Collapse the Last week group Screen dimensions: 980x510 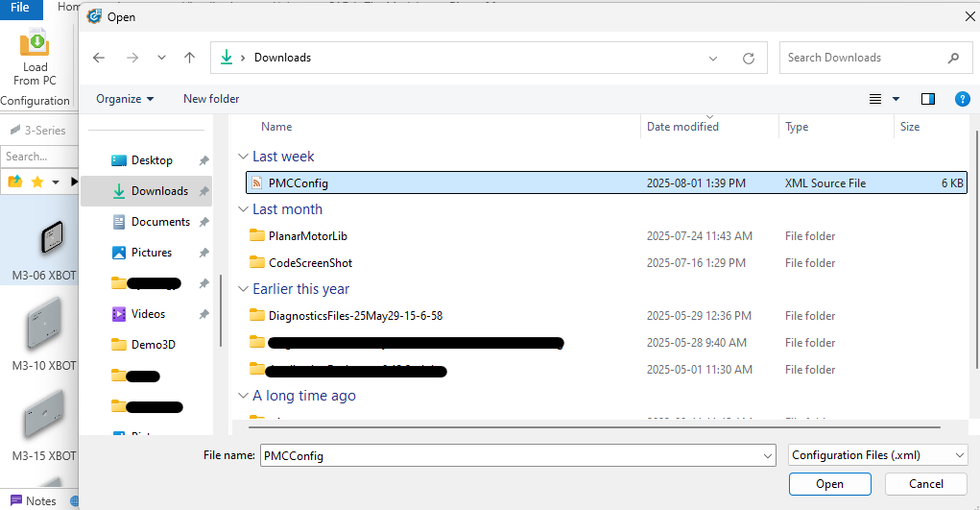click(x=242, y=157)
